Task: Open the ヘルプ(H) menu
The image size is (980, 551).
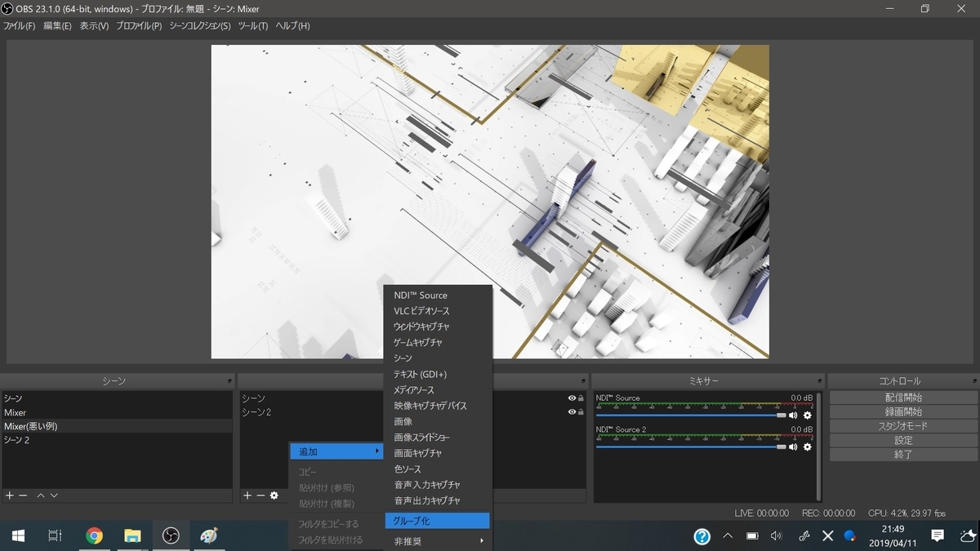Action: pos(292,26)
